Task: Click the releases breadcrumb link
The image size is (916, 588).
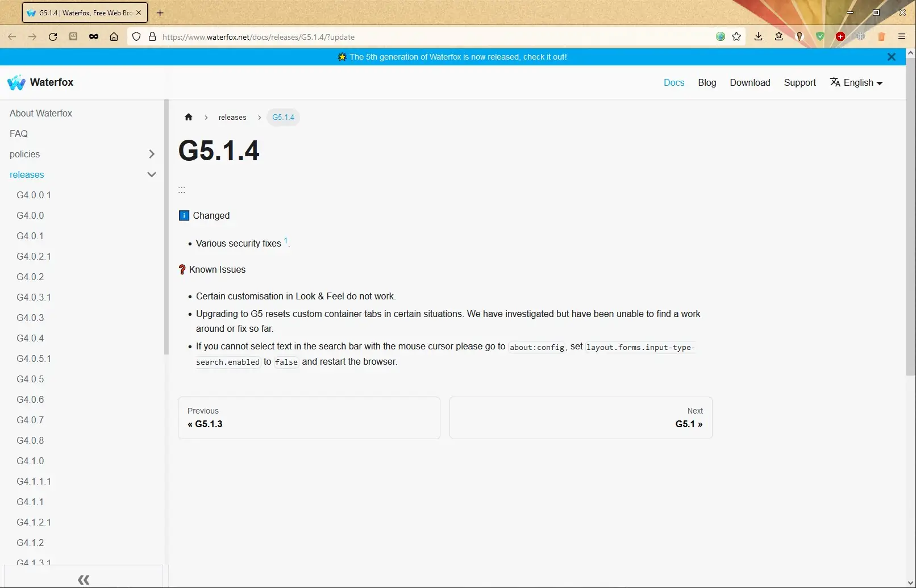Action: 232,117
